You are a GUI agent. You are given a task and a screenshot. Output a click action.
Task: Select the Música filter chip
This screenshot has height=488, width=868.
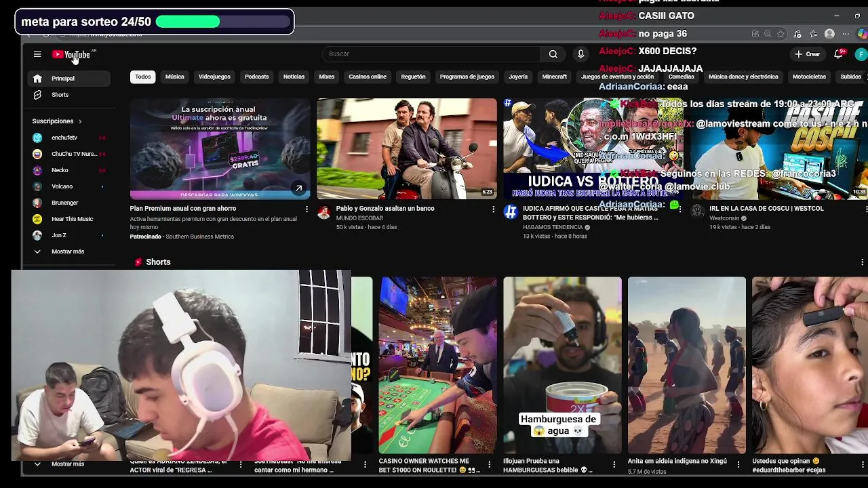(174, 77)
